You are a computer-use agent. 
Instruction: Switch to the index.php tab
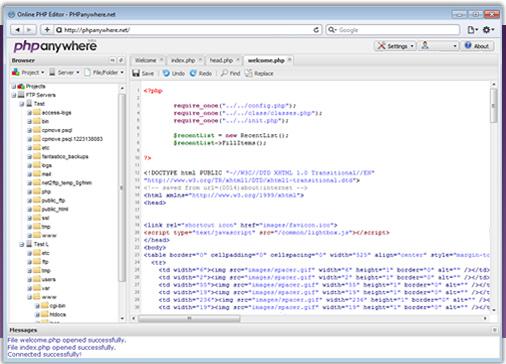[183, 60]
